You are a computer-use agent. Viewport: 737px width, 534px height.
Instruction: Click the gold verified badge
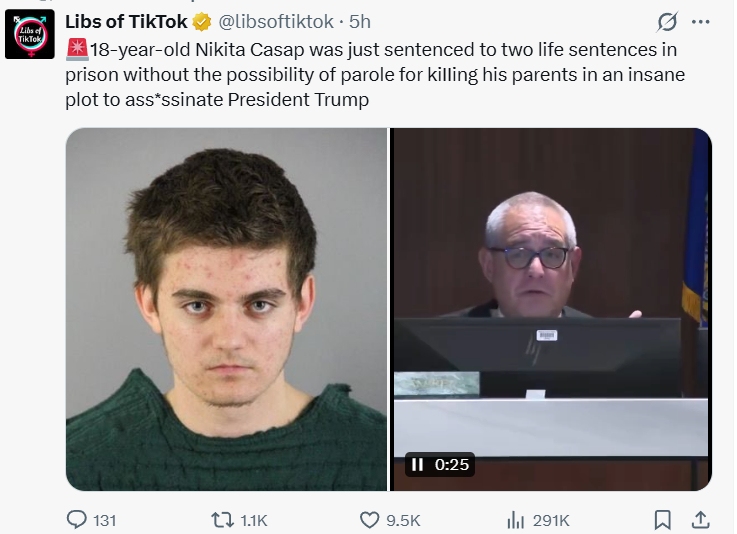click(201, 21)
